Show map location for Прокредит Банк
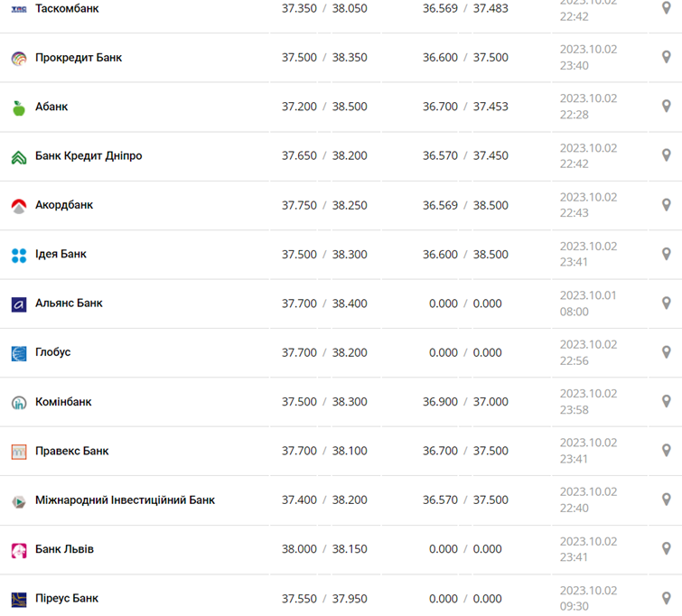Screen dimensions: 682x616 667,57
